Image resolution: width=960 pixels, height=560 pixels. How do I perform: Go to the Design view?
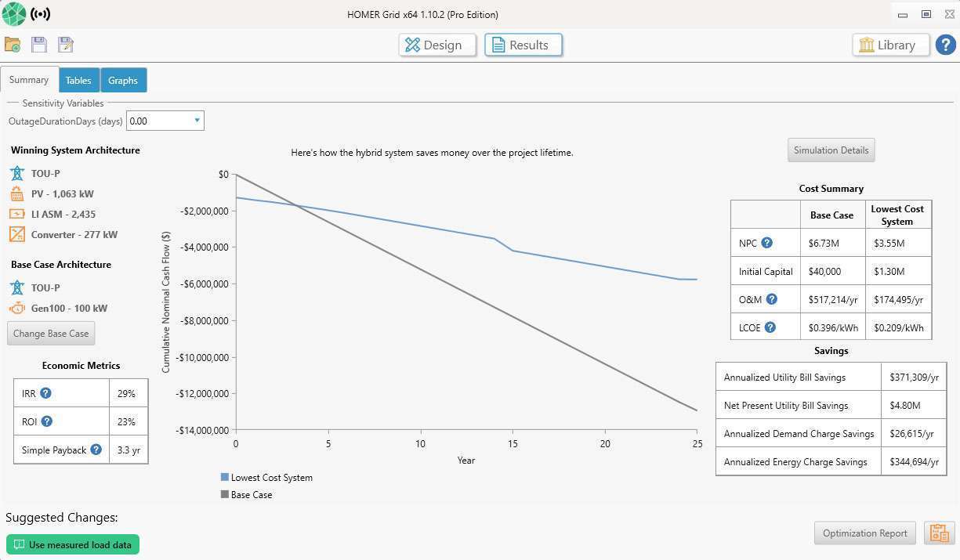pos(437,45)
